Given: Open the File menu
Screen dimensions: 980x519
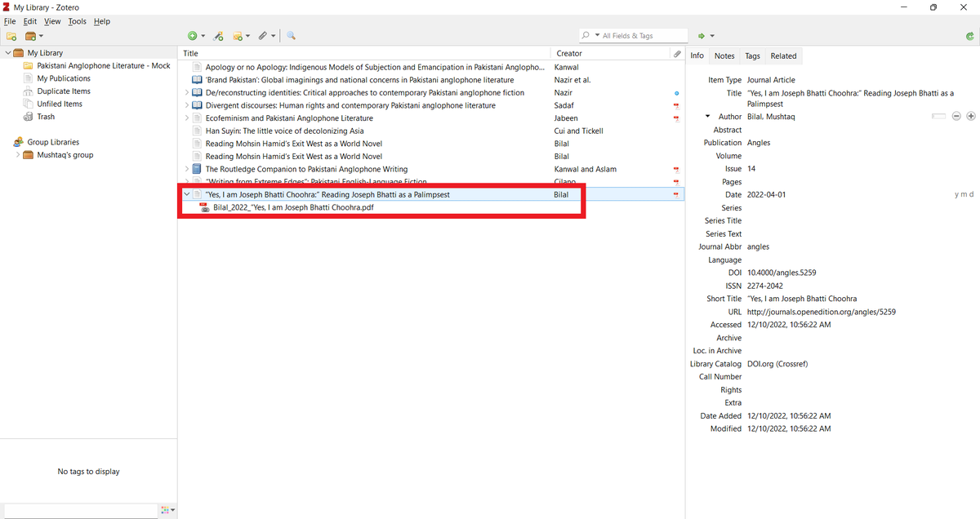Looking at the screenshot, I should click(10, 21).
